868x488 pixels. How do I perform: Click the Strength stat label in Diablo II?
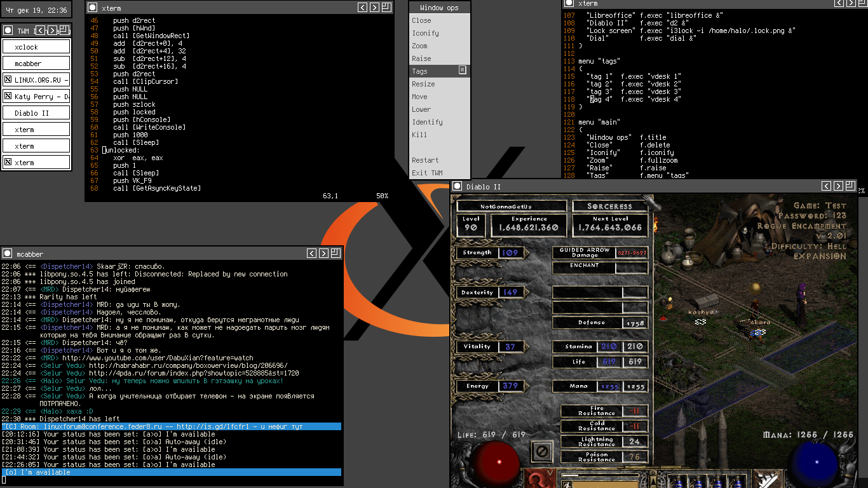pyautogui.click(x=477, y=252)
